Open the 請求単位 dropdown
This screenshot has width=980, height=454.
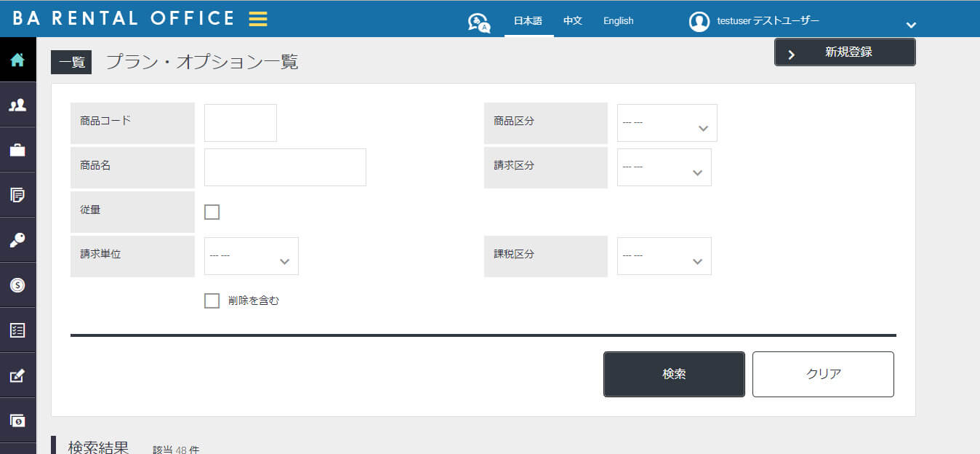(251, 256)
